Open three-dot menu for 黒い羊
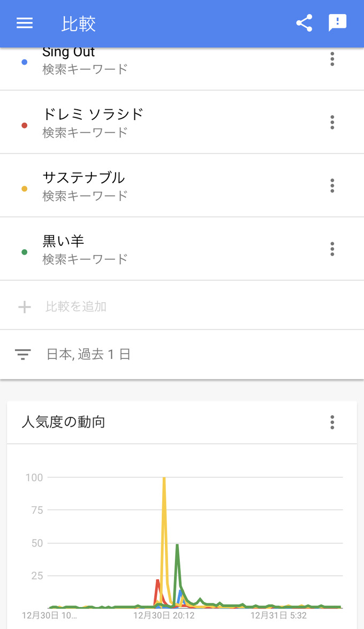Image resolution: width=364 pixels, height=629 pixels. [332, 249]
